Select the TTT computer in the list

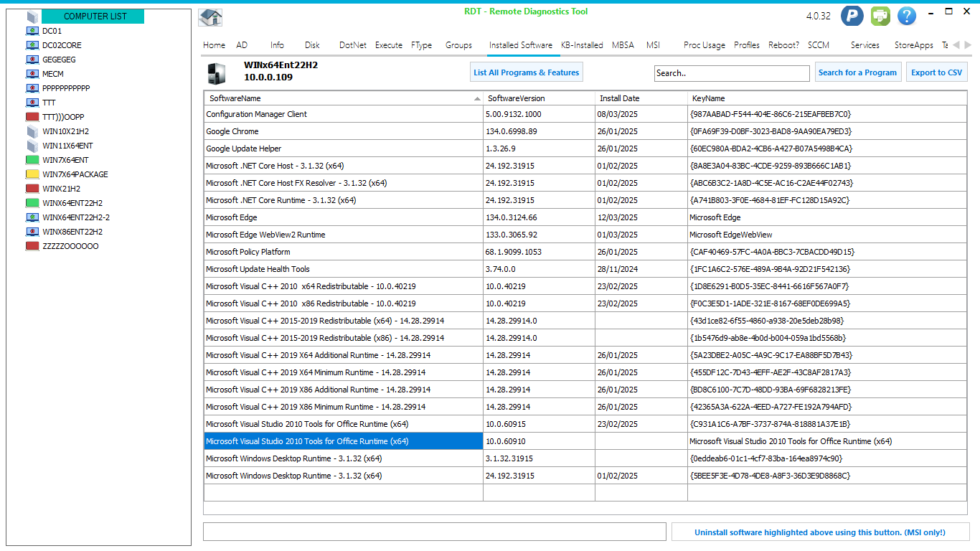(x=49, y=103)
